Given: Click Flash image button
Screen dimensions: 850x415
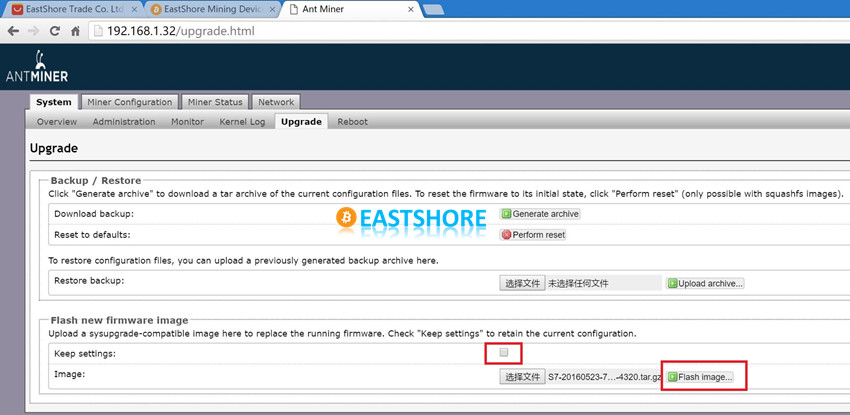Looking at the screenshot, I should pos(700,377).
